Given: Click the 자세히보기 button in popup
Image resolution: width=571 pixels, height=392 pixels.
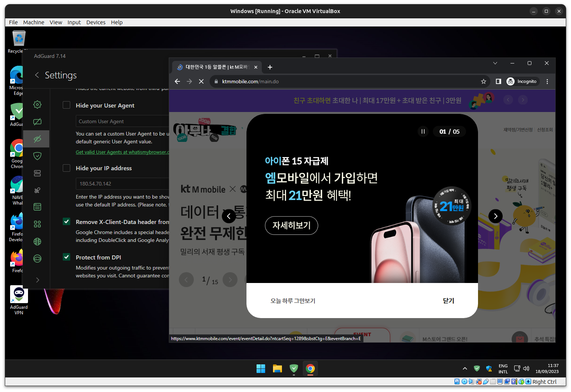Looking at the screenshot, I should pyautogui.click(x=291, y=225).
